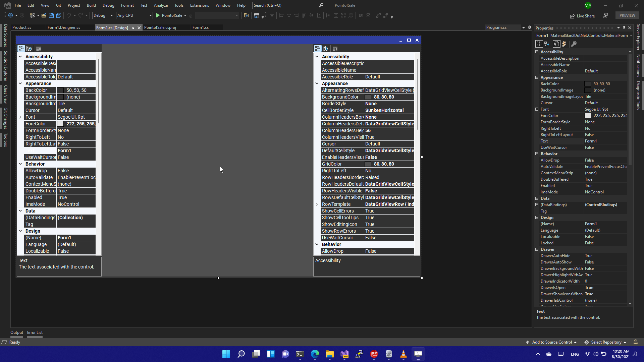Pin the Properties panel with pushpin icon
644x362 pixels.
(624, 28)
